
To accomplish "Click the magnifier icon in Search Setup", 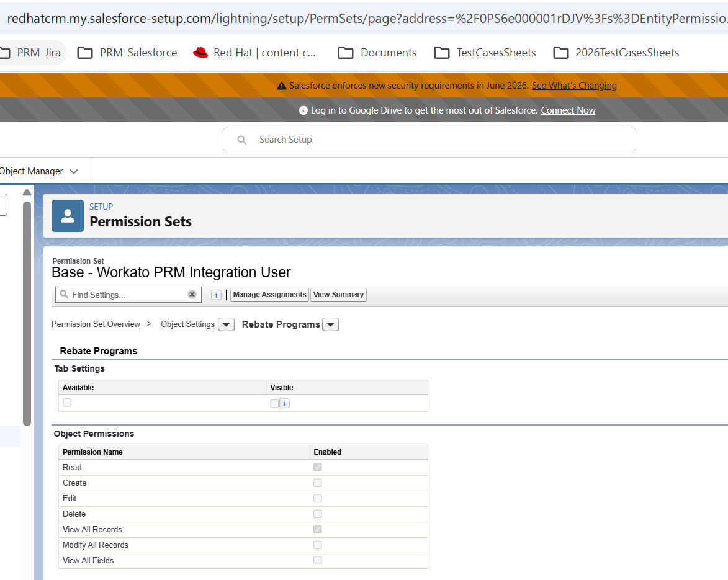I will point(241,140).
